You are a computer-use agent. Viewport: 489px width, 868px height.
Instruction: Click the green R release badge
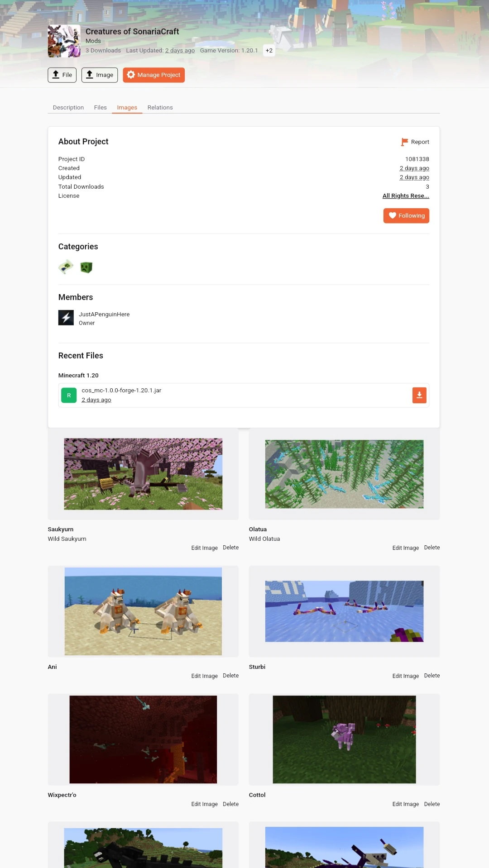pos(69,395)
